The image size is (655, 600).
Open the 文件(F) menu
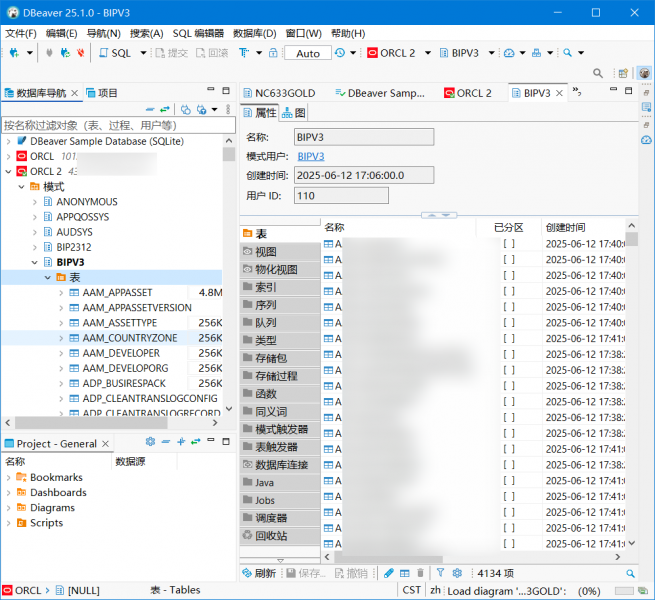[x=21, y=33]
